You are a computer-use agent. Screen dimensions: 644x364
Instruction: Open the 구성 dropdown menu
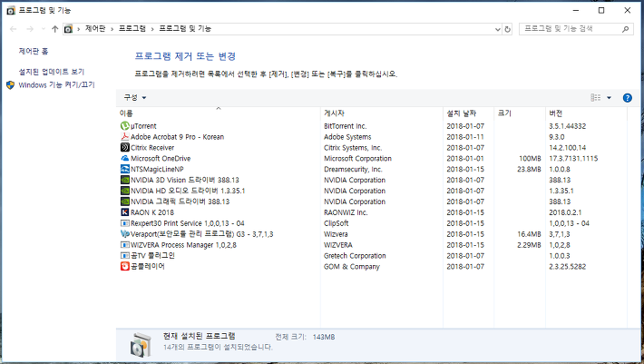point(135,98)
